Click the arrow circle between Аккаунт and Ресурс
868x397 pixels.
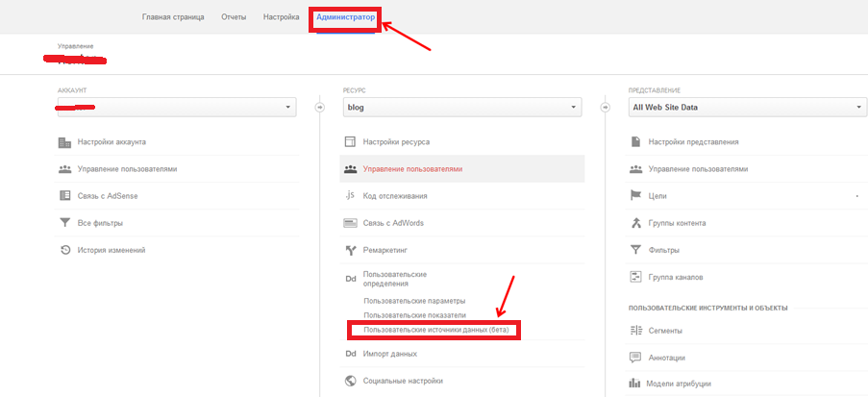(319, 108)
